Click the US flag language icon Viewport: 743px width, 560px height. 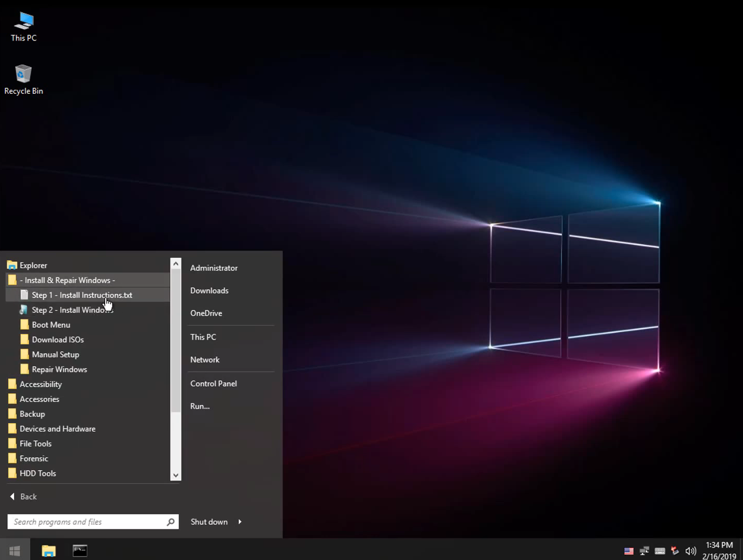pyautogui.click(x=628, y=551)
